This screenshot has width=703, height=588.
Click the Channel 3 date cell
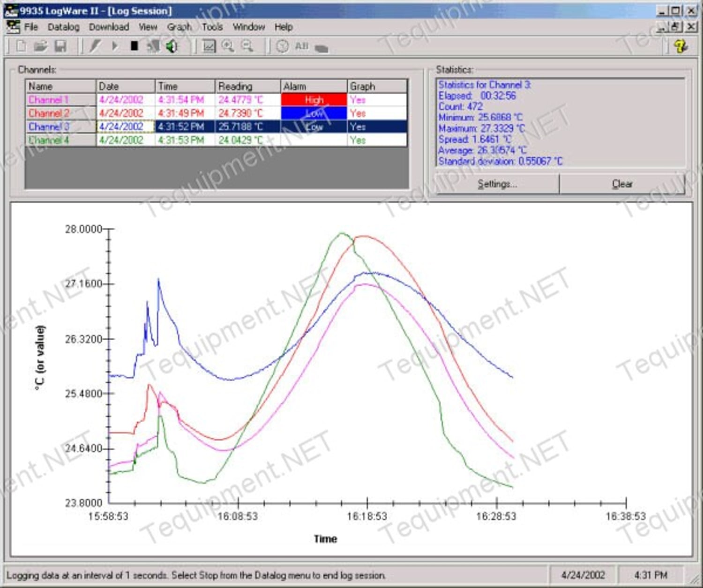click(126, 127)
